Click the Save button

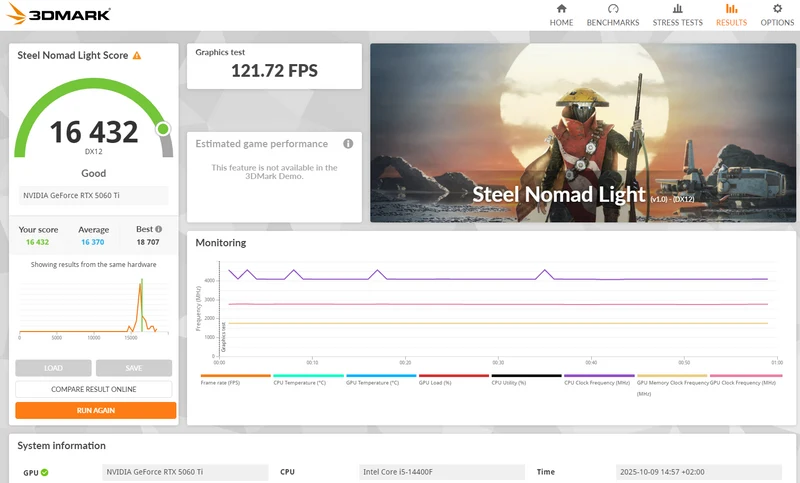coord(134,368)
